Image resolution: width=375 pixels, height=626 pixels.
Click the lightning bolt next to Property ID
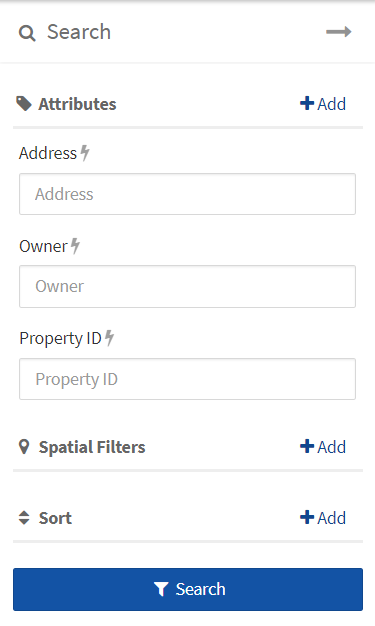tap(109, 338)
